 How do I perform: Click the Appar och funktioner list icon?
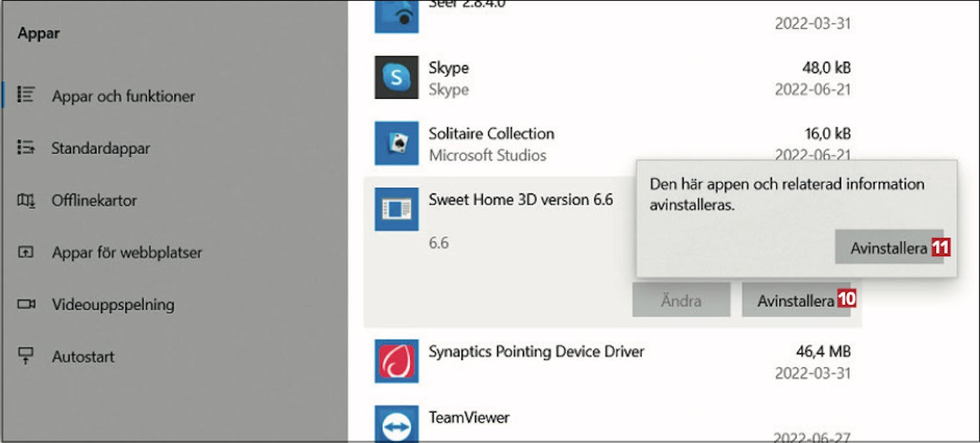(26, 95)
